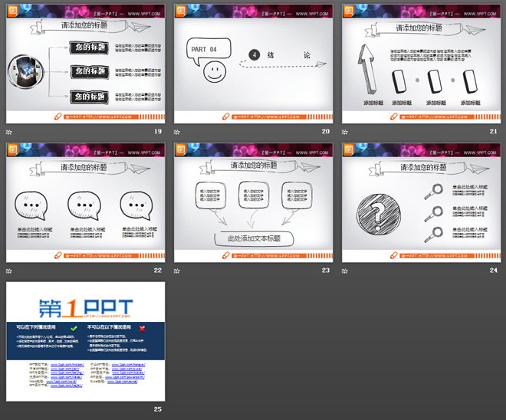Click the animation star icon under slide 21
506x420 pixels.
(x=345, y=132)
